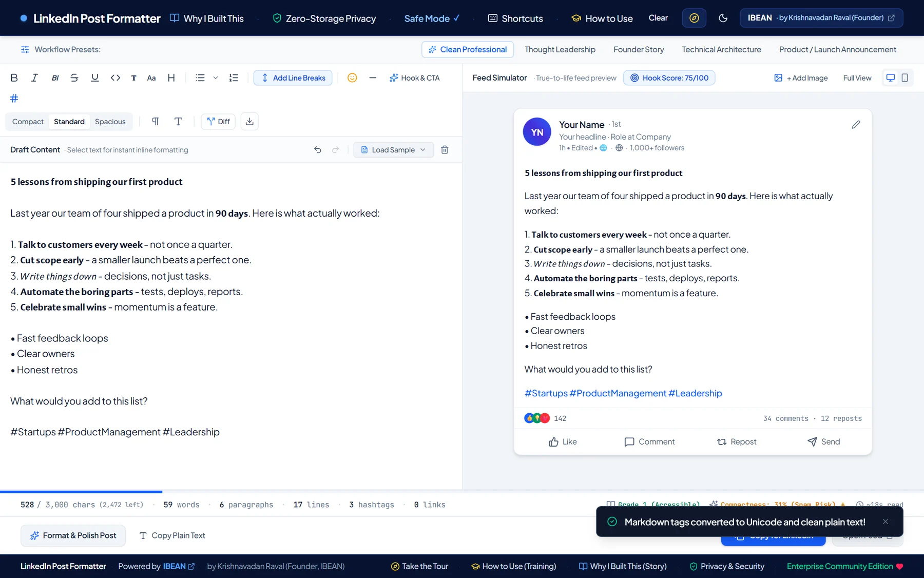This screenshot has width=924, height=578.
Task: Select Compact spacing option
Action: (28, 122)
